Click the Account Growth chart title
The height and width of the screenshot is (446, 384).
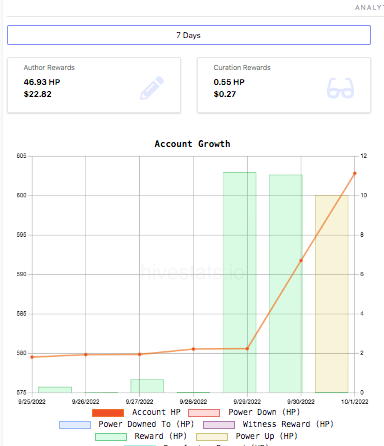[192, 144]
